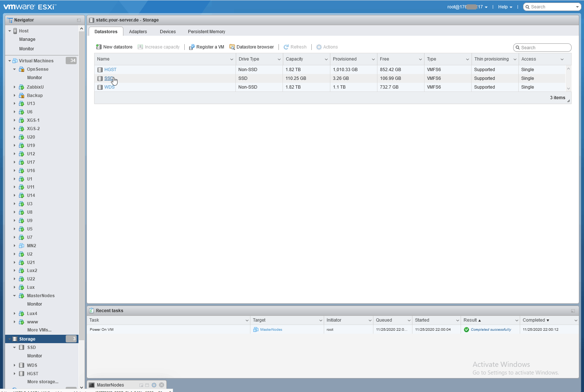
Task: Click the Increase capacity icon
Action: 140,47
